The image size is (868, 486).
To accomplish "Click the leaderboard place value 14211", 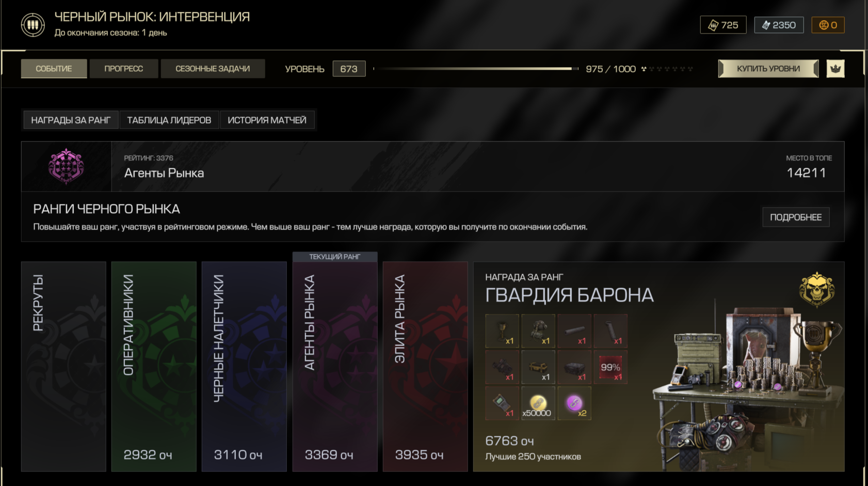I will (806, 173).
